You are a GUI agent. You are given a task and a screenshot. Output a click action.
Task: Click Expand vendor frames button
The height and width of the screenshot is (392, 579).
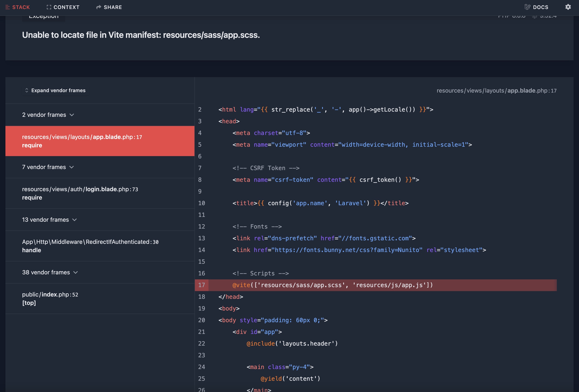point(58,90)
